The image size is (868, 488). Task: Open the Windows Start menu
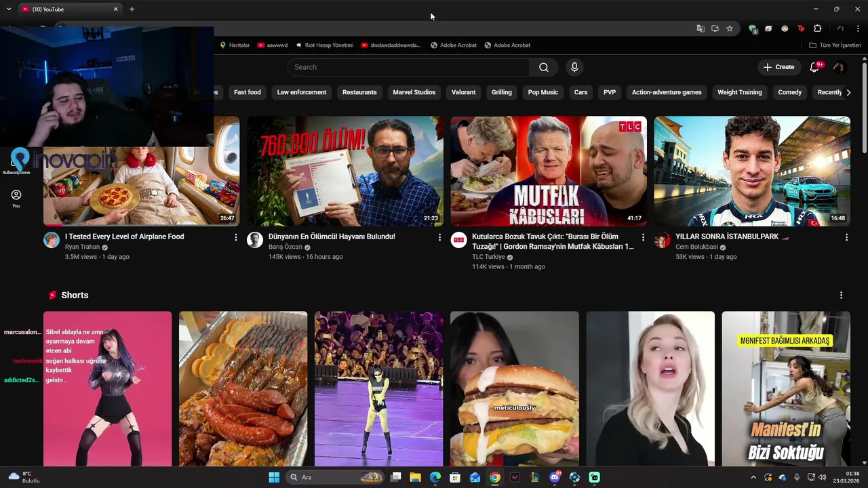click(274, 477)
